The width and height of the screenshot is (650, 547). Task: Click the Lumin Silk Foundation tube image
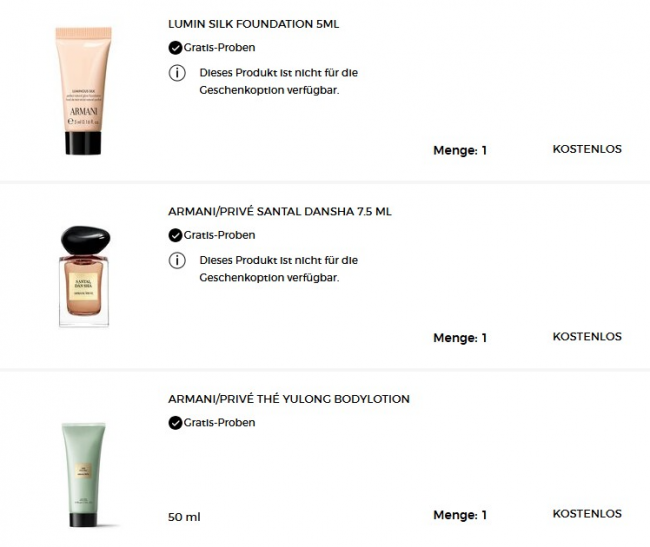tap(84, 91)
